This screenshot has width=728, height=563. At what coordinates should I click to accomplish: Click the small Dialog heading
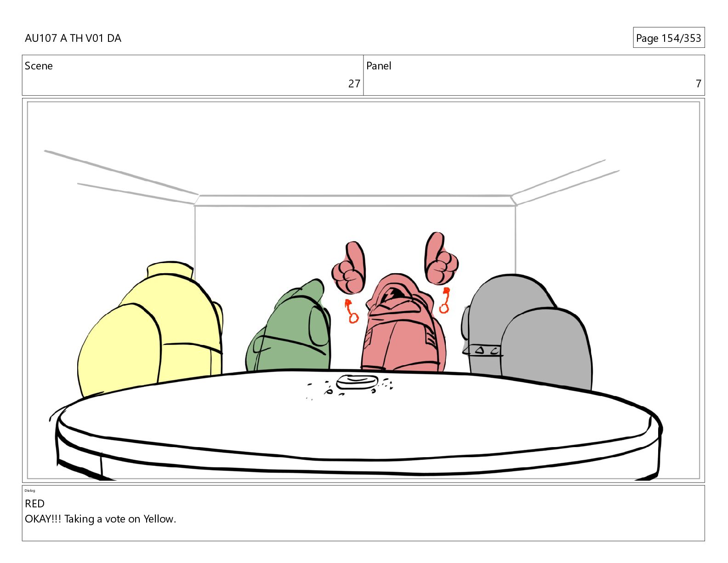(x=30, y=490)
